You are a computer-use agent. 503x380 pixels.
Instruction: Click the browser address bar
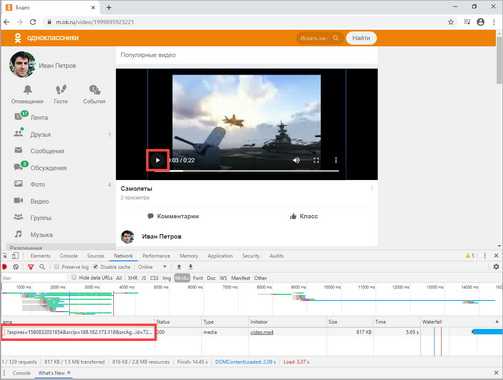point(243,22)
